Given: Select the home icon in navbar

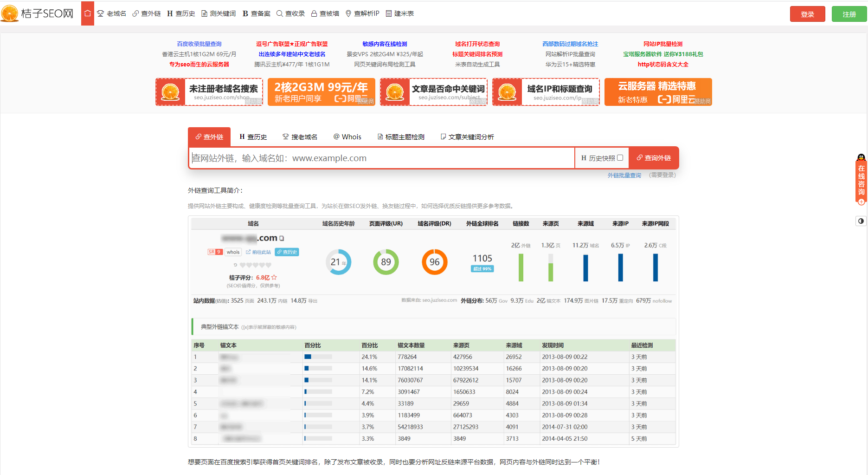Looking at the screenshot, I should [87, 13].
